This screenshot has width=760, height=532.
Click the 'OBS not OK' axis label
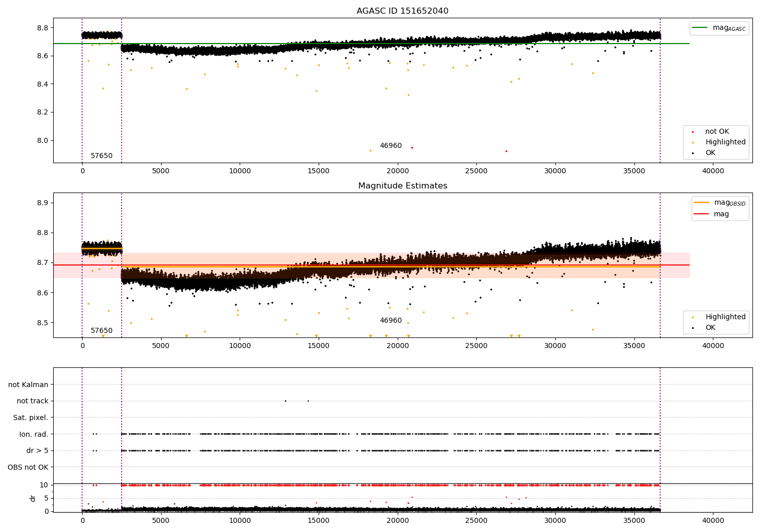point(28,467)
